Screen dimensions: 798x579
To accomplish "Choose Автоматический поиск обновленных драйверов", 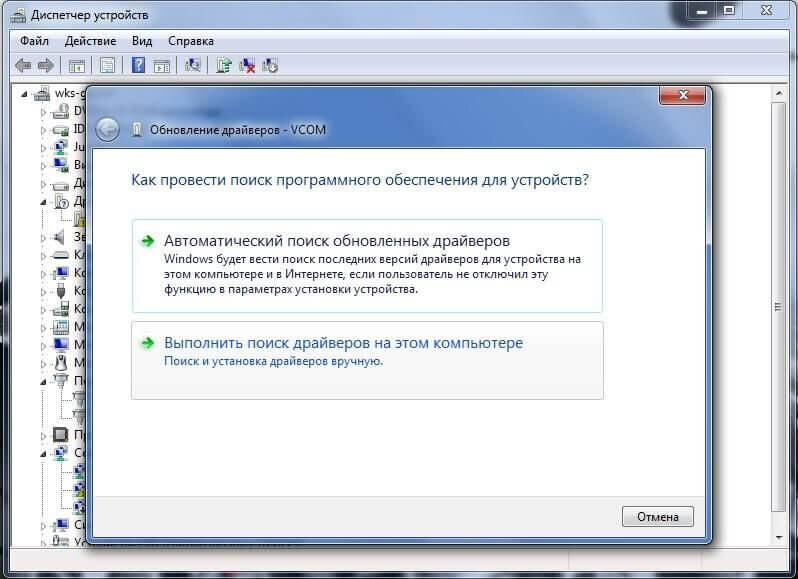I will (x=367, y=266).
